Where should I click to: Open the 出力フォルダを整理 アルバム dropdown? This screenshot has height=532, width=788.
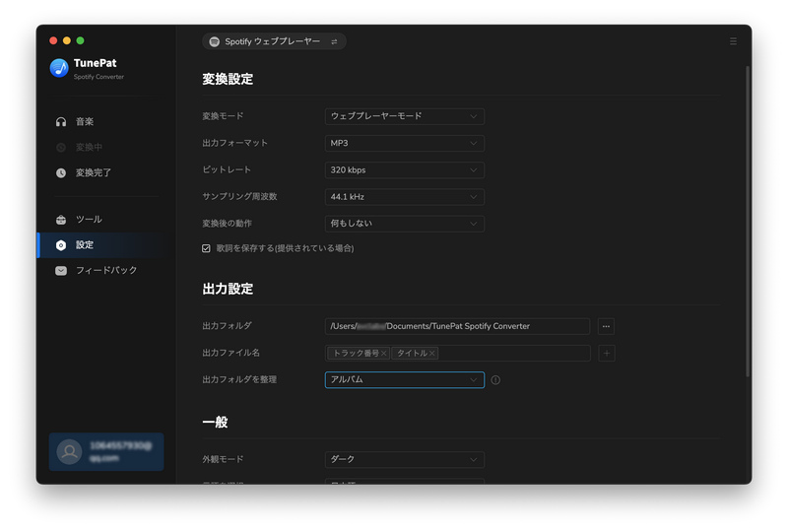pyautogui.click(x=405, y=379)
